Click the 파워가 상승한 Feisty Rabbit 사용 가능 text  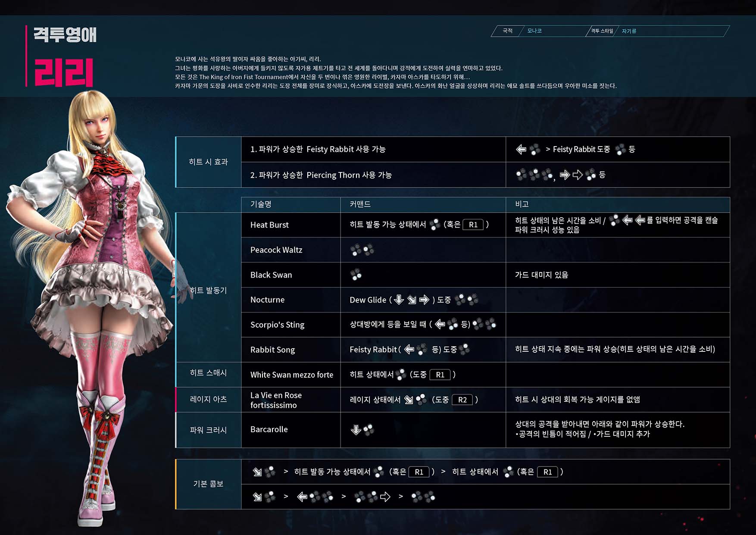click(322, 149)
